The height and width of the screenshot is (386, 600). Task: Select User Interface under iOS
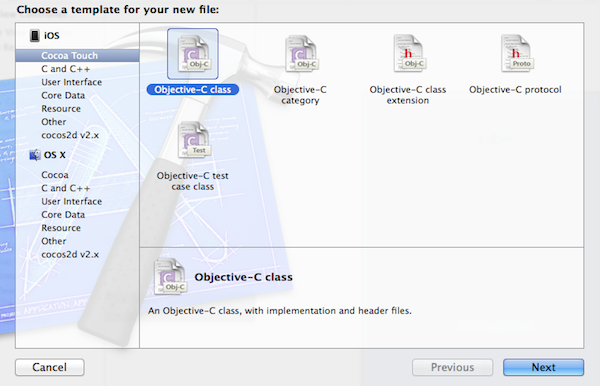coord(72,82)
